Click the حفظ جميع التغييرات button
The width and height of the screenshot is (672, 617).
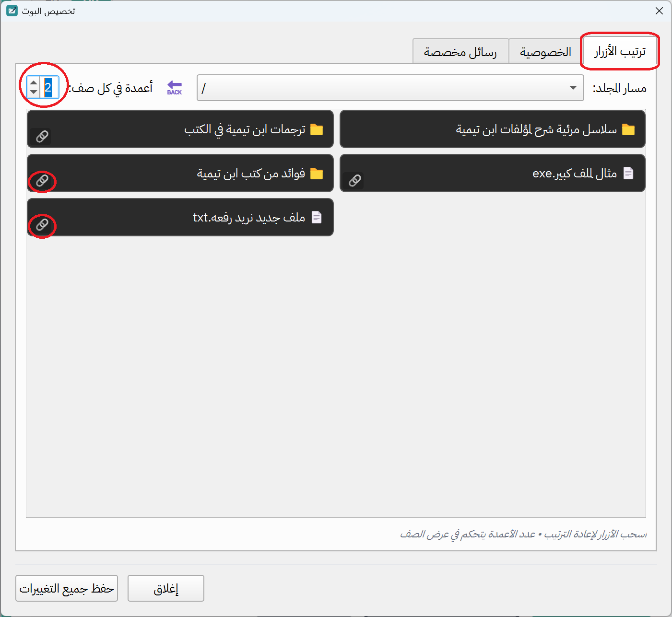tap(67, 588)
